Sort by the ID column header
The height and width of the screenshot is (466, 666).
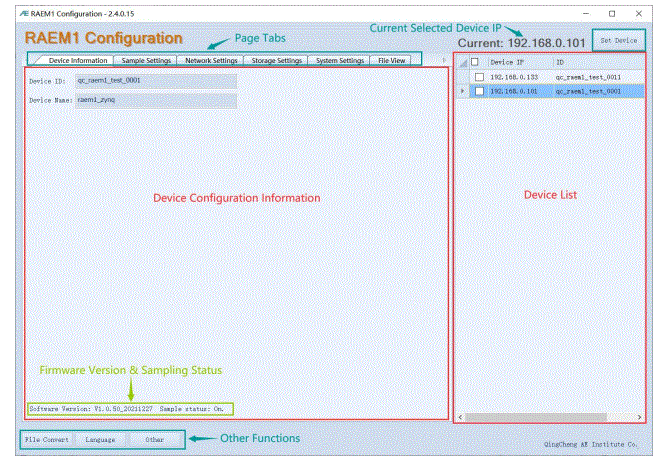[599, 62]
